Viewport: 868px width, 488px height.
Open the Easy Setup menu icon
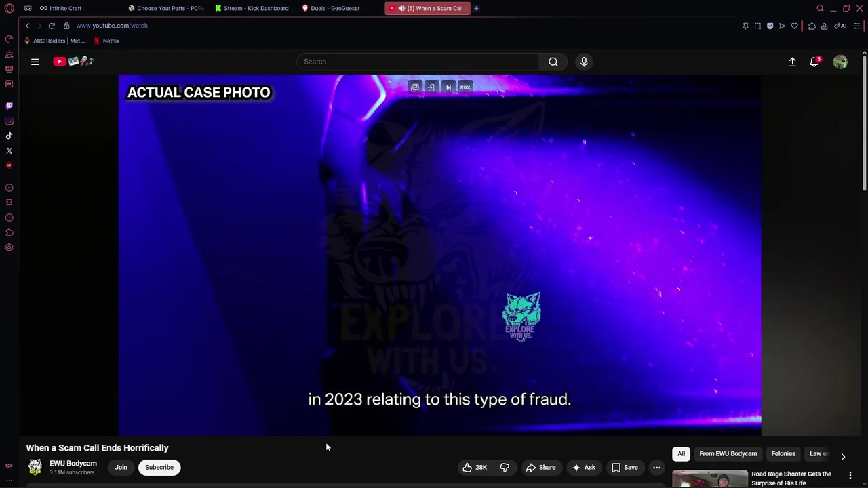click(857, 26)
